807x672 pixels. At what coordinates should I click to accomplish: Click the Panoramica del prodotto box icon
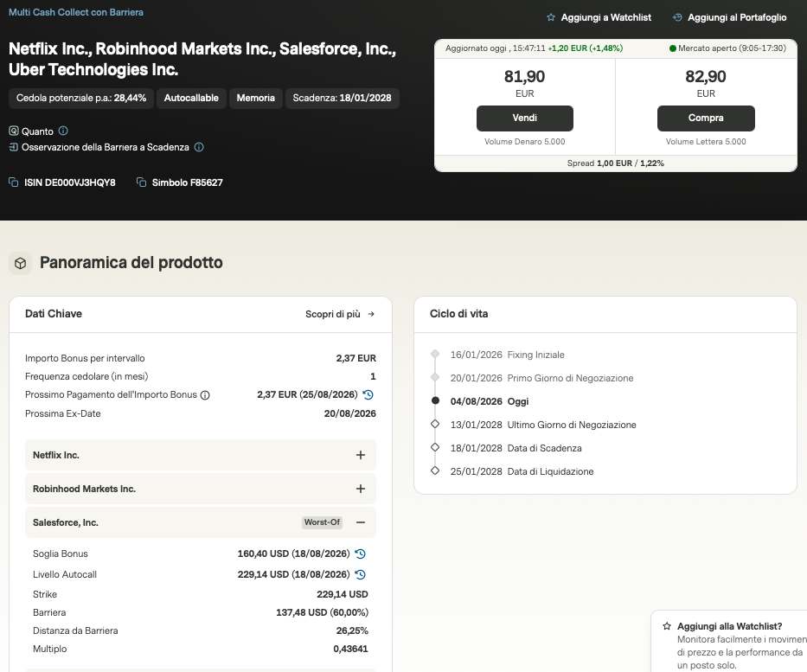(x=20, y=264)
